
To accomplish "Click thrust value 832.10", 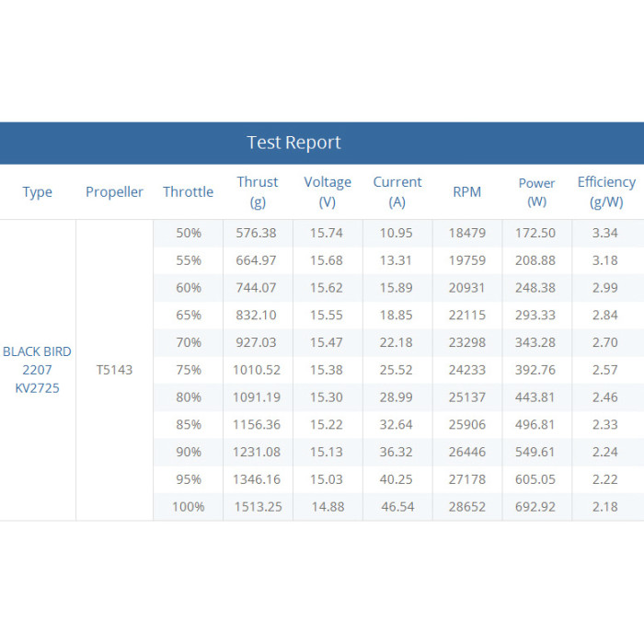I will [256, 315].
